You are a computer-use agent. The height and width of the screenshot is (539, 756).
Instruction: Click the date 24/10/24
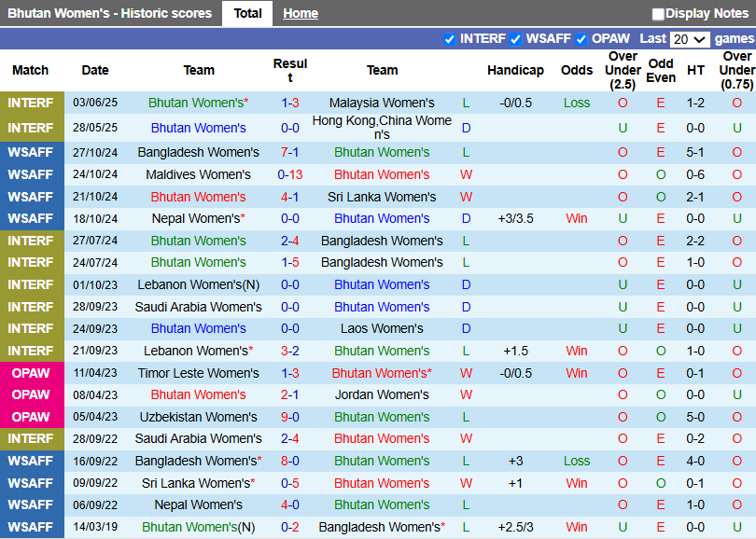[95, 174]
